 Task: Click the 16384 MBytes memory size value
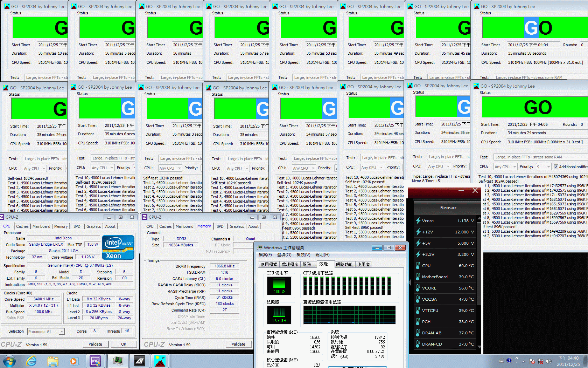181,245
